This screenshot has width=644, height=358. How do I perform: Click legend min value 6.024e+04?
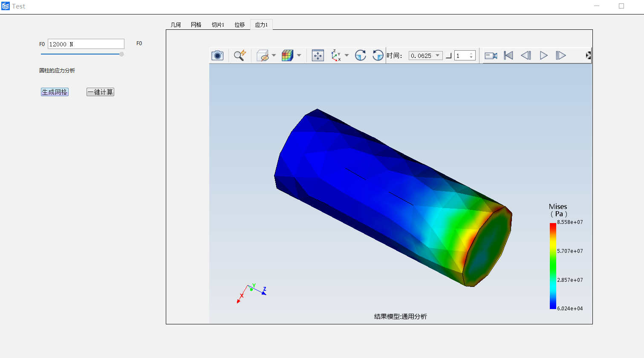[x=570, y=309]
